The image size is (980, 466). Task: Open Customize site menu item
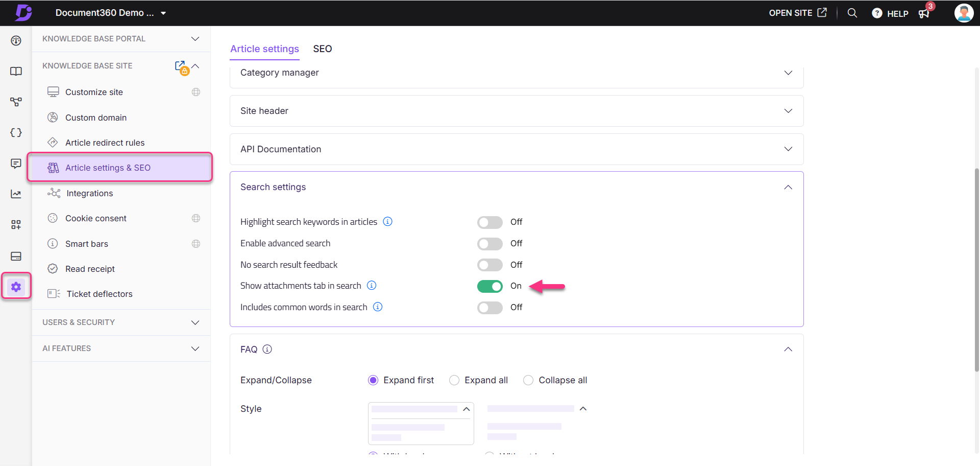[121, 92]
